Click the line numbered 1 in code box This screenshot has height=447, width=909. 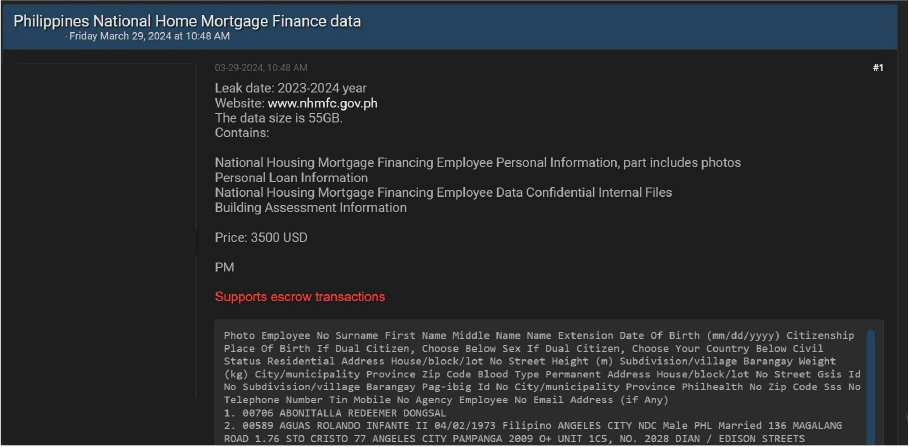click(x=335, y=413)
